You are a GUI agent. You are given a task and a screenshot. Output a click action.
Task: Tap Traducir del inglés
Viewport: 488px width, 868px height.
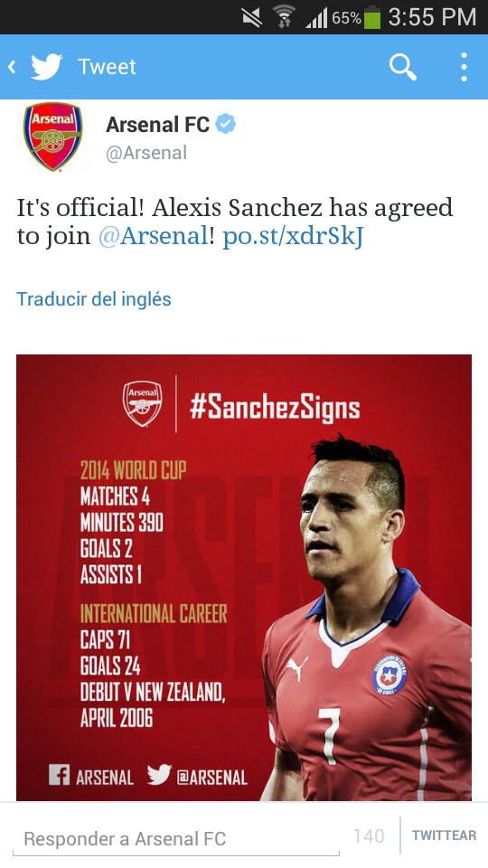coord(94,299)
